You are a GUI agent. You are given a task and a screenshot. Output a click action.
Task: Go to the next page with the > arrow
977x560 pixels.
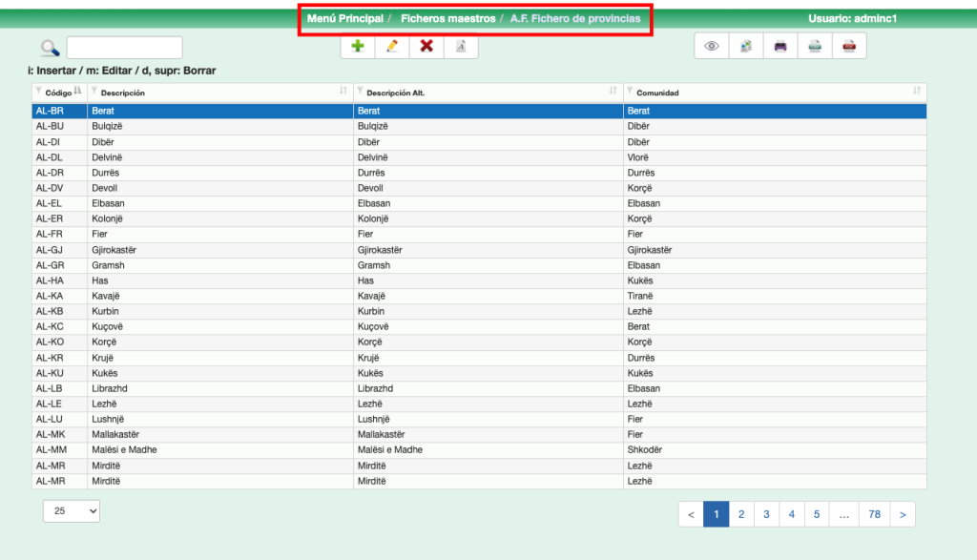(x=903, y=514)
